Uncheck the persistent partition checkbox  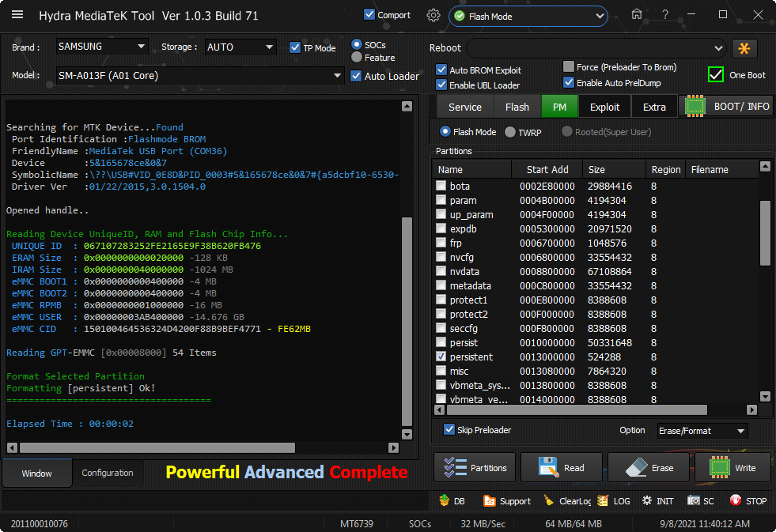coord(441,356)
